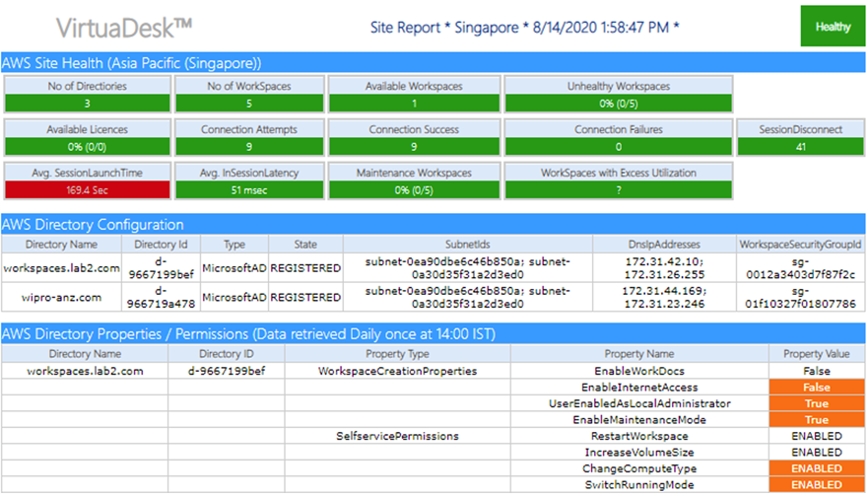Click the VirtuaDesk logo text
Screen dimensions: 868x498
point(123,28)
